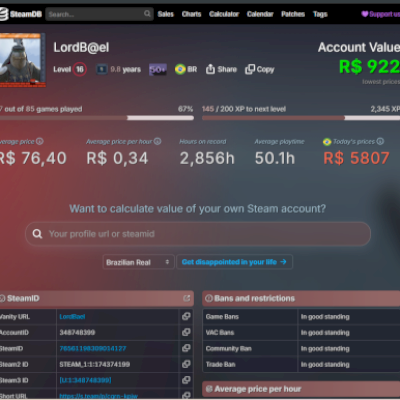Click the magnifier icon in profile url field
The width and height of the screenshot is (400, 400).
37,234
